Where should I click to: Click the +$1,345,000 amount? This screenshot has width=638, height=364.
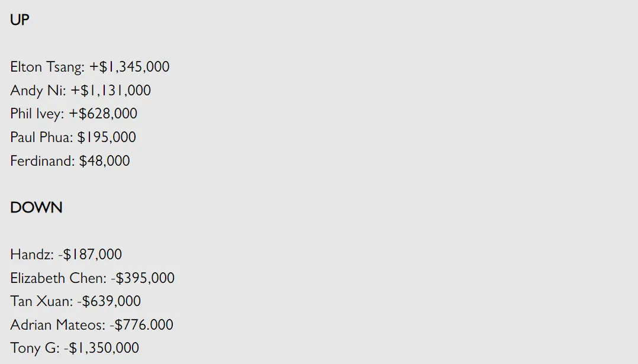130,67
